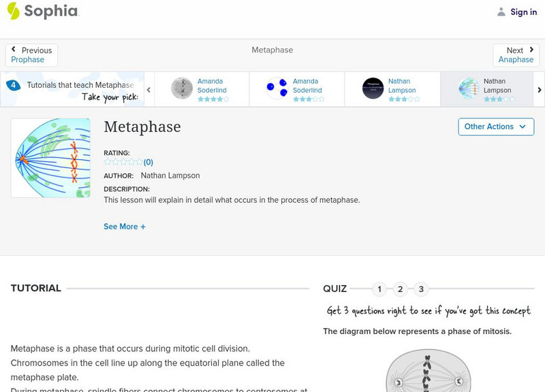
Task: Go to Previous lesson Prophase
Action: click(x=31, y=55)
